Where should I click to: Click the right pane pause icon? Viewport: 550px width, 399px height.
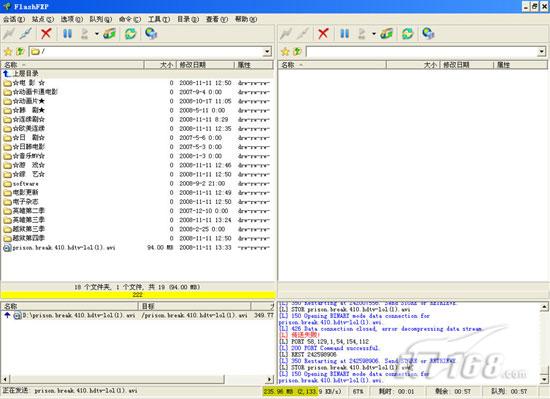pyautogui.click(x=344, y=34)
